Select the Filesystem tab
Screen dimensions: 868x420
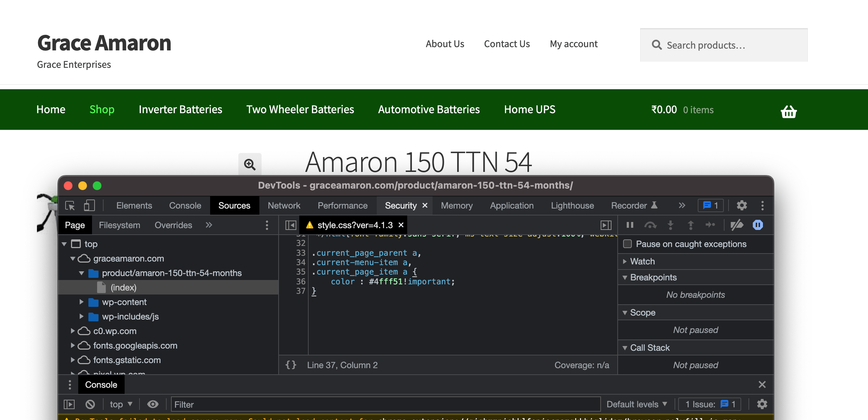[x=119, y=225]
